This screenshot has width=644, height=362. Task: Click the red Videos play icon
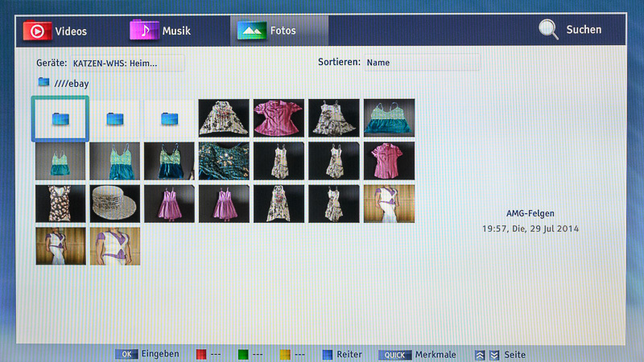coord(37,31)
